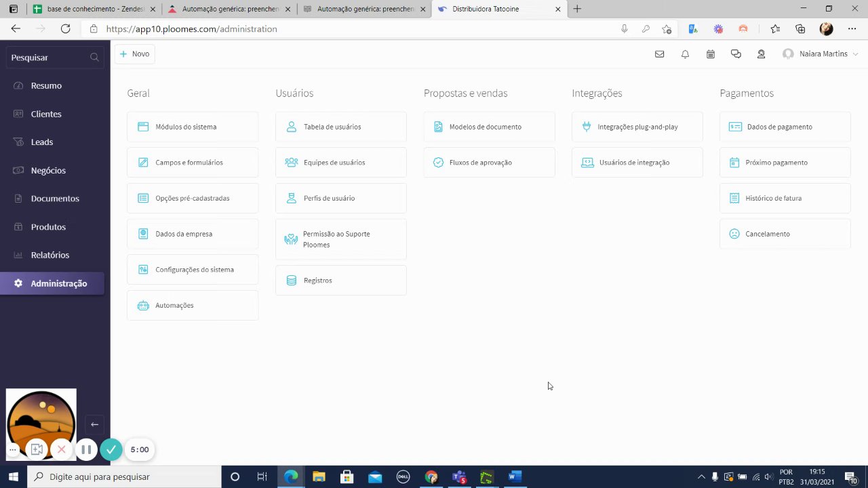Click the Configurações do sistema icon
Image resolution: width=868 pixels, height=488 pixels.
pyautogui.click(x=143, y=270)
